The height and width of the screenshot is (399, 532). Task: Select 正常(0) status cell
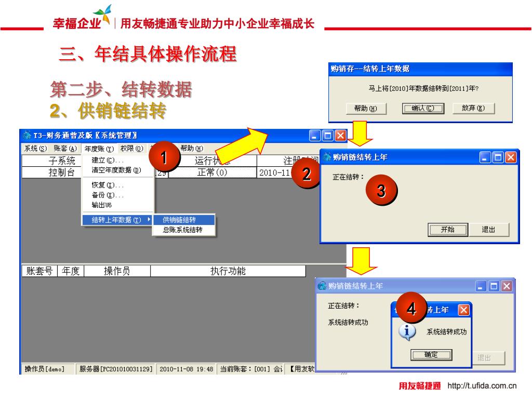tap(212, 172)
